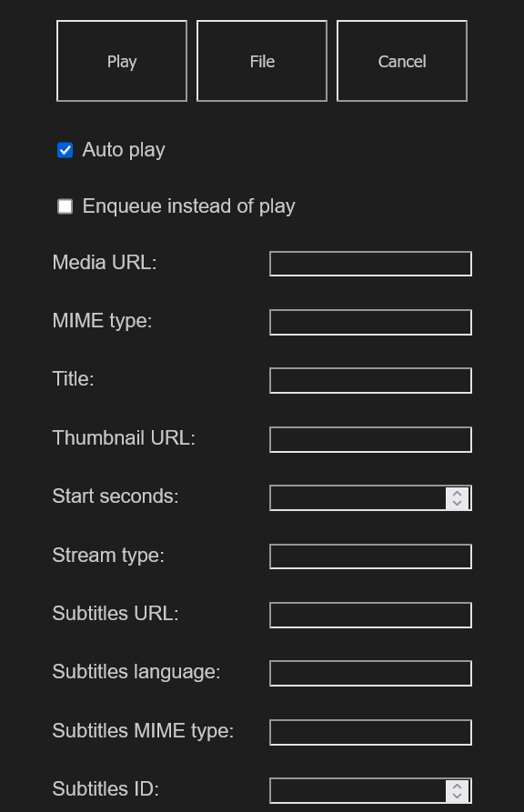The image size is (524, 812).
Task: Open the File chooser button
Action: point(262,61)
